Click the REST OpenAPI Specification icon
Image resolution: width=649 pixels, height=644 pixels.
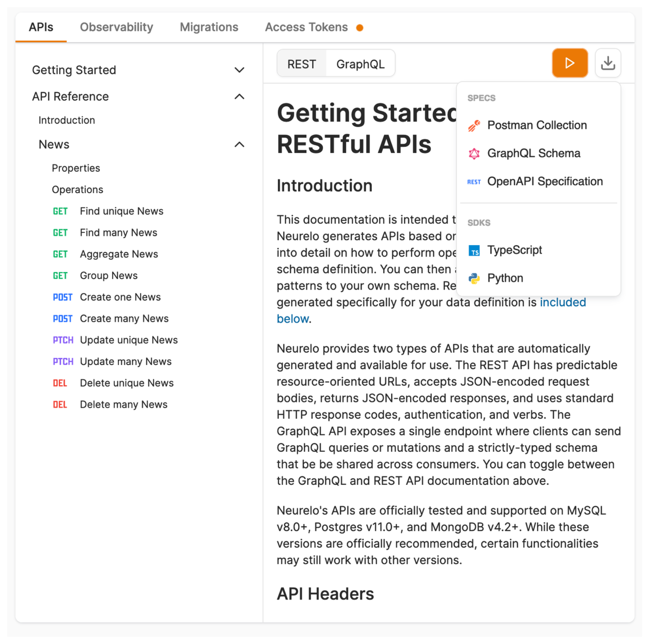pyautogui.click(x=474, y=182)
